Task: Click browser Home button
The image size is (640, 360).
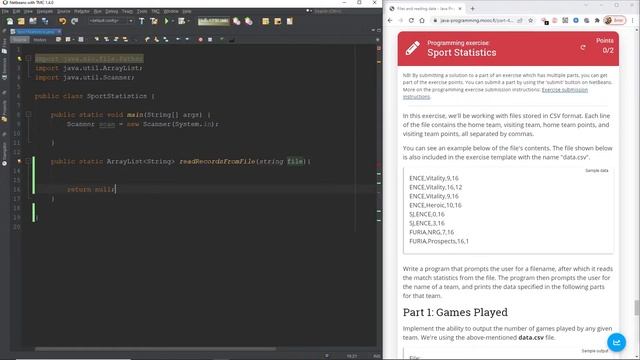Action: tap(422, 20)
